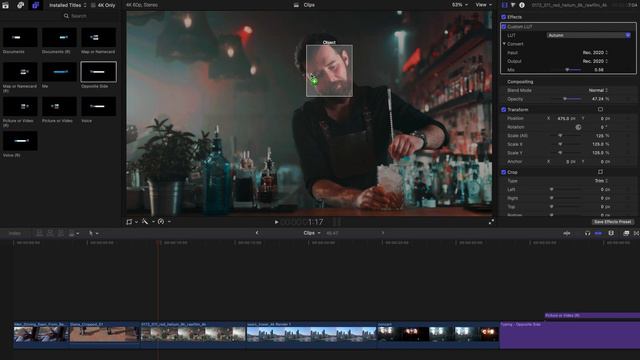Toggle headphones solo icon in timeline
Screen dimensions: 640x360
[x=587, y=233]
